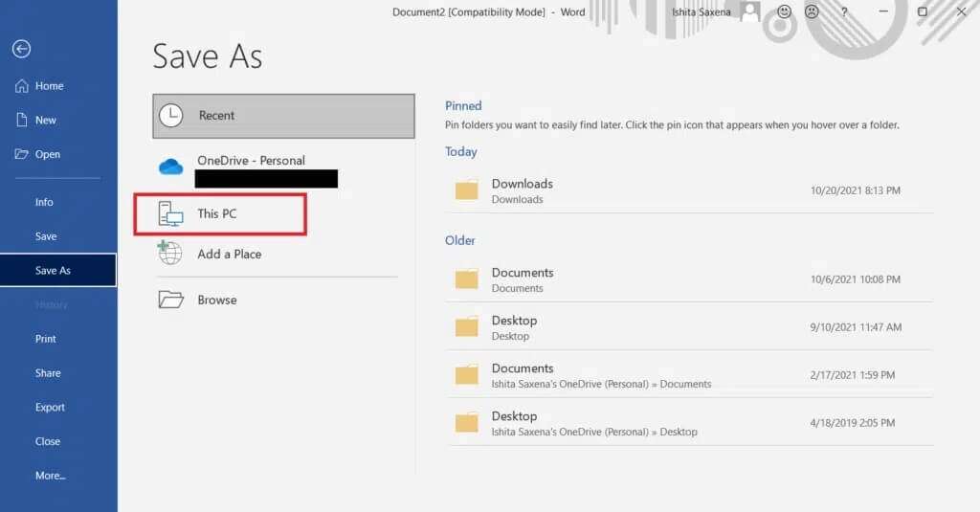
Task: Click timestamp 10/20/2021 8:13 PM
Action: (855, 190)
